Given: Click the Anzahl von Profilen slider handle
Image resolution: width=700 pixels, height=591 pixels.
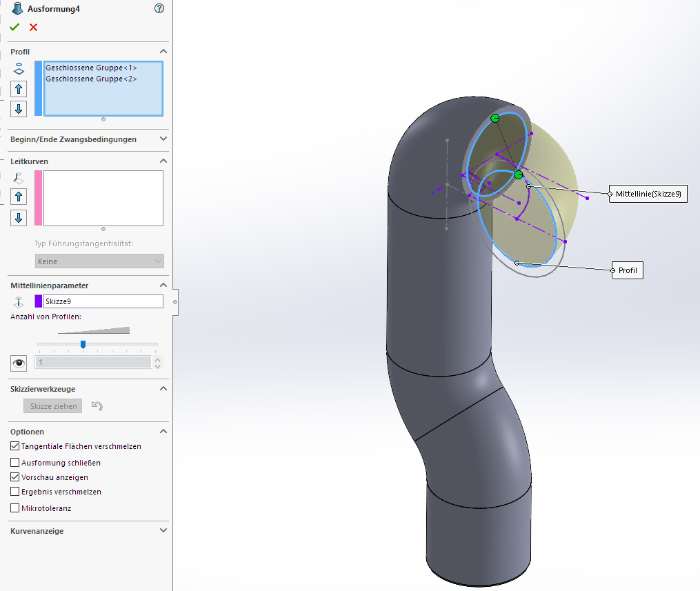Looking at the screenshot, I should tap(83, 344).
